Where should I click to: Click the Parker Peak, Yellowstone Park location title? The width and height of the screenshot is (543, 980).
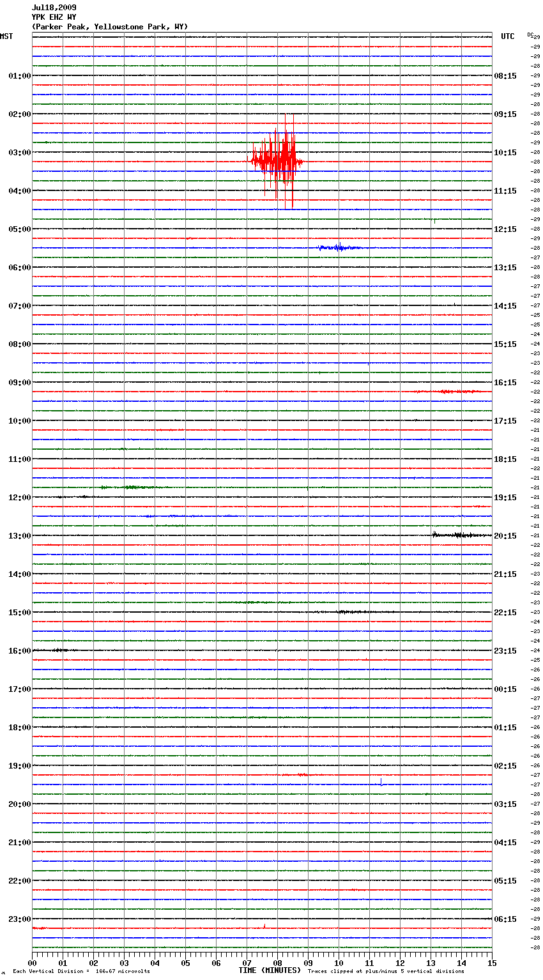[110, 27]
